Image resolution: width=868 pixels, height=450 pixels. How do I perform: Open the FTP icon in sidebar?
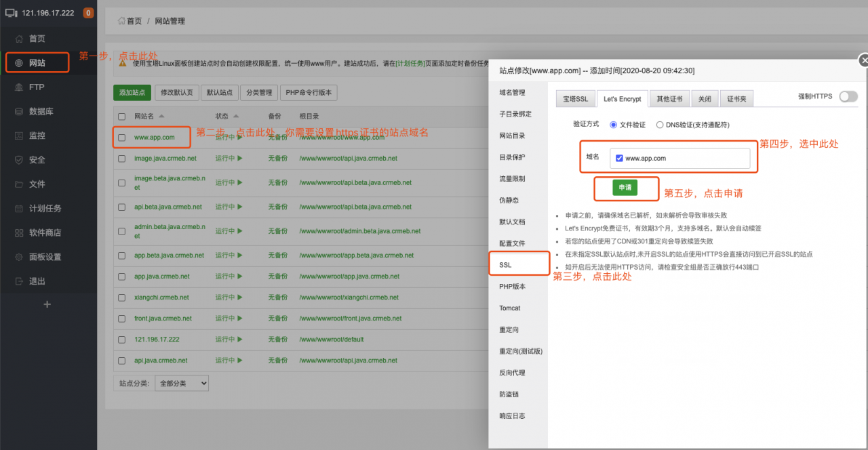point(19,87)
